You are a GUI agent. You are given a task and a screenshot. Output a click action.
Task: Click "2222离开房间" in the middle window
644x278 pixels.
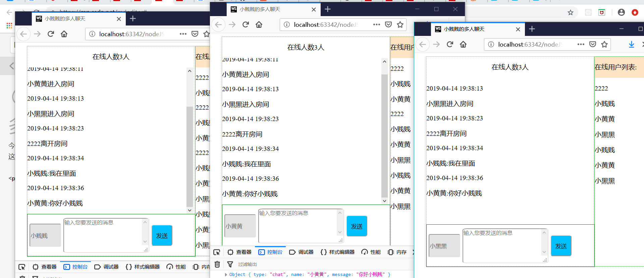[x=242, y=134]
